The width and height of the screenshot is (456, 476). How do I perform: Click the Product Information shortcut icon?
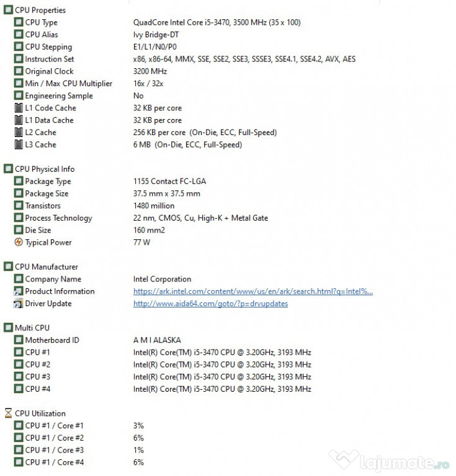pyautogui.click(x=18, y=291)
